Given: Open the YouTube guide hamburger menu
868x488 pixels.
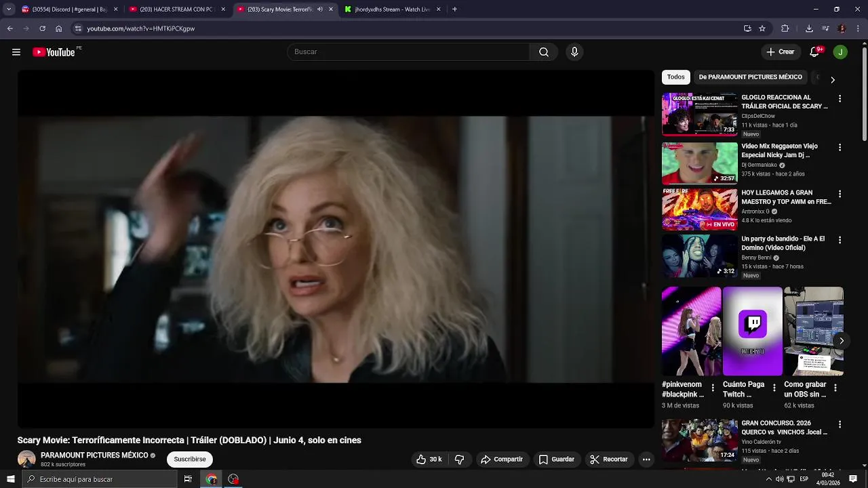Looking at the screenshot, I should (16, 52).
